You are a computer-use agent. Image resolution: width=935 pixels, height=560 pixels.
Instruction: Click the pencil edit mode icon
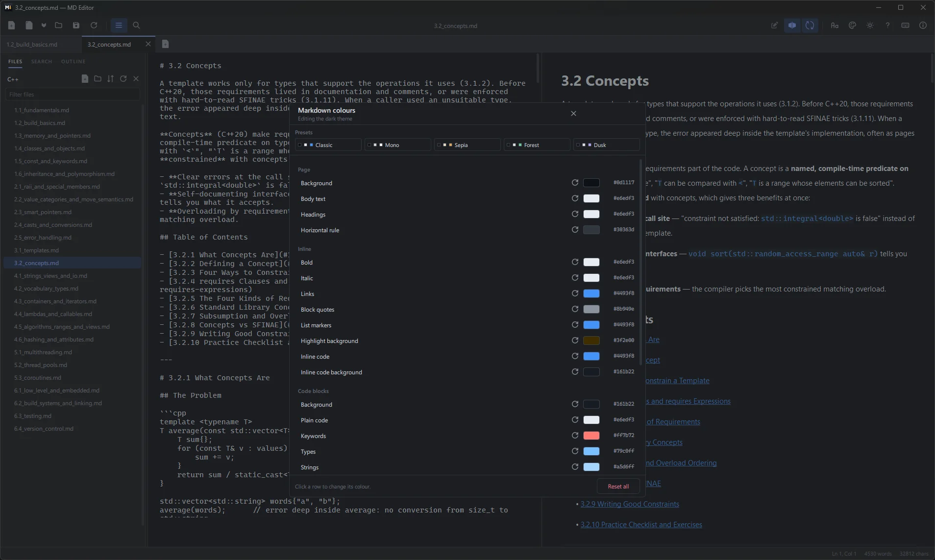tap(774, 25)
